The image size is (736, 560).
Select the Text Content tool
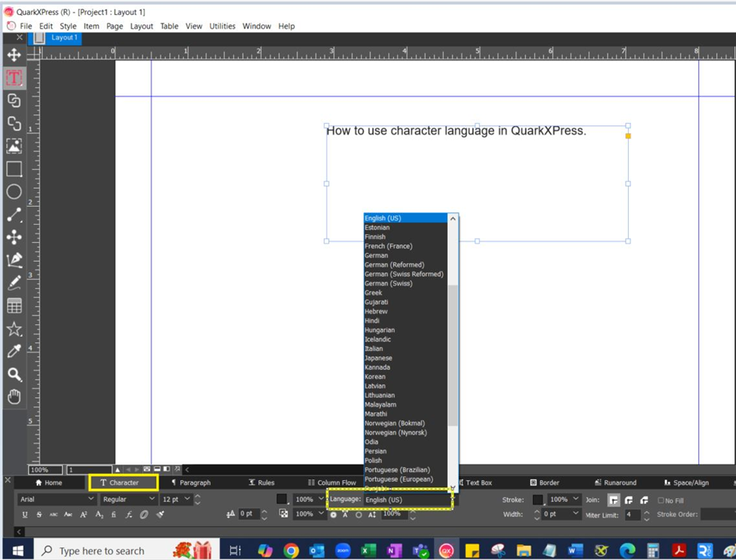coord(14,78)
